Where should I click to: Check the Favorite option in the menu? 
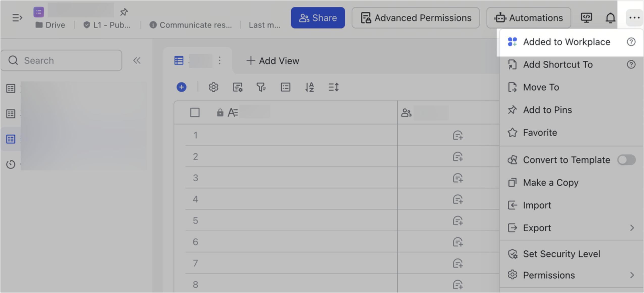coord(540,132)
